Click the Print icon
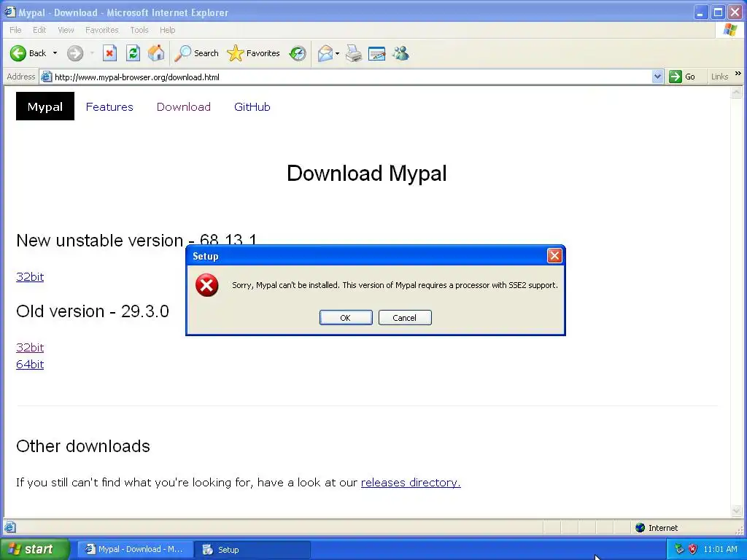747x560 pixels. pos(354,53)
